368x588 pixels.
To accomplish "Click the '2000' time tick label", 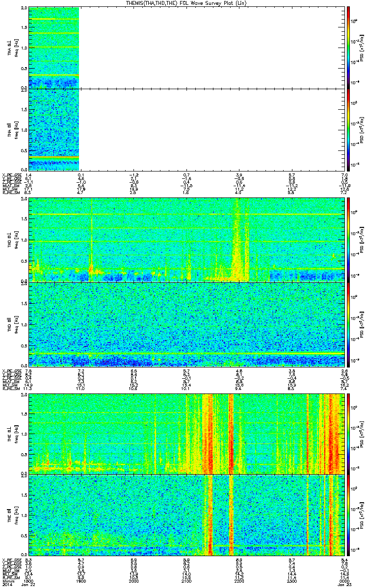I will 134,580.
